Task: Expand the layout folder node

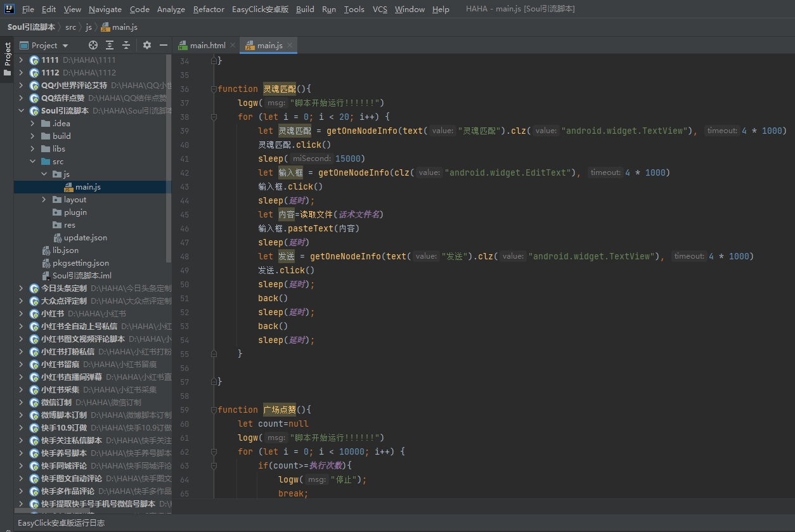Action: [x=44, y=199]
